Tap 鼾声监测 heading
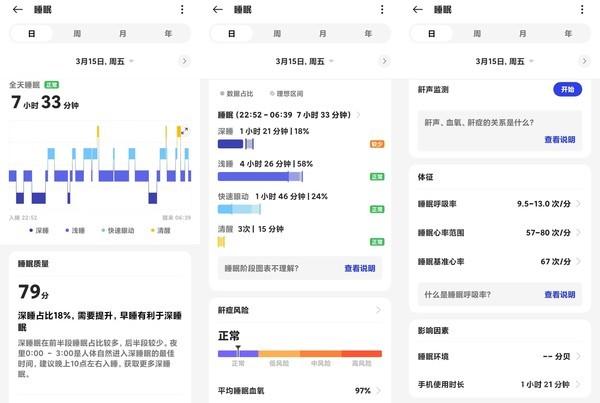Image resolution: width=600 pixels, height=403 pixels. [433, 90]
